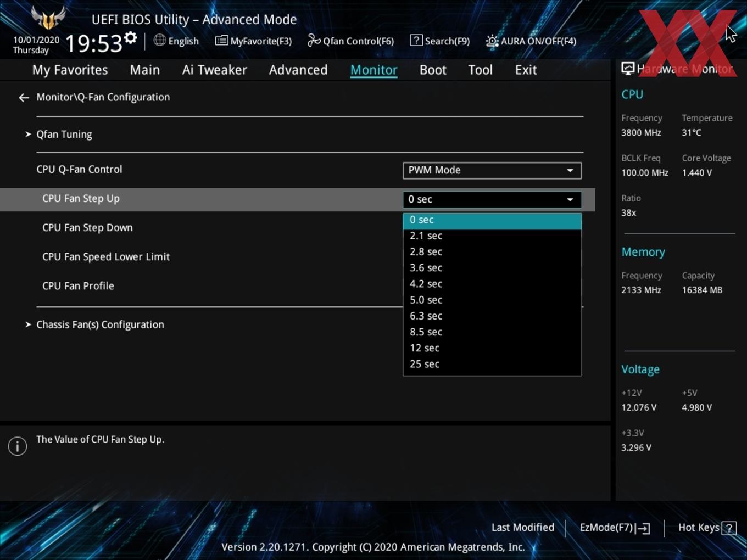Click +3.3V value 3.296 V

[x=636, y=448]
